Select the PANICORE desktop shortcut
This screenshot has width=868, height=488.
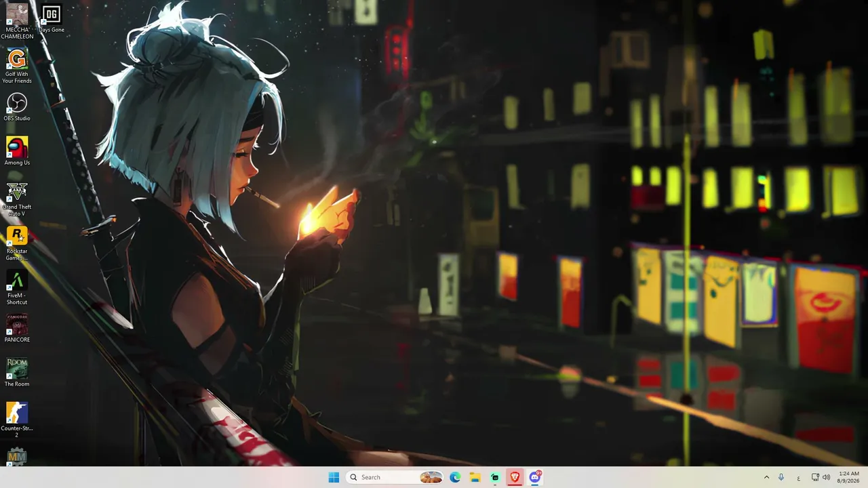[x=17, y=329]
